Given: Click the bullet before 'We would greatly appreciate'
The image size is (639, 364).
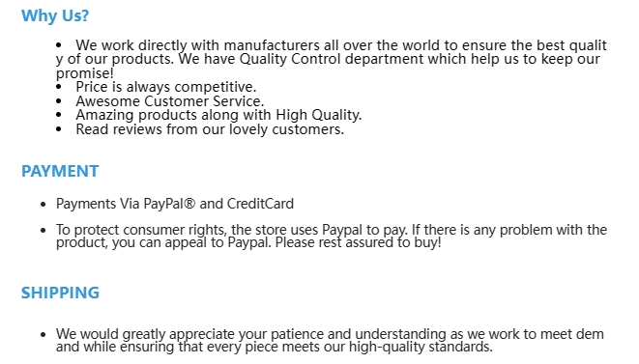Looking at the screenshot, I should pyautogui.click(x=44, y=335).
